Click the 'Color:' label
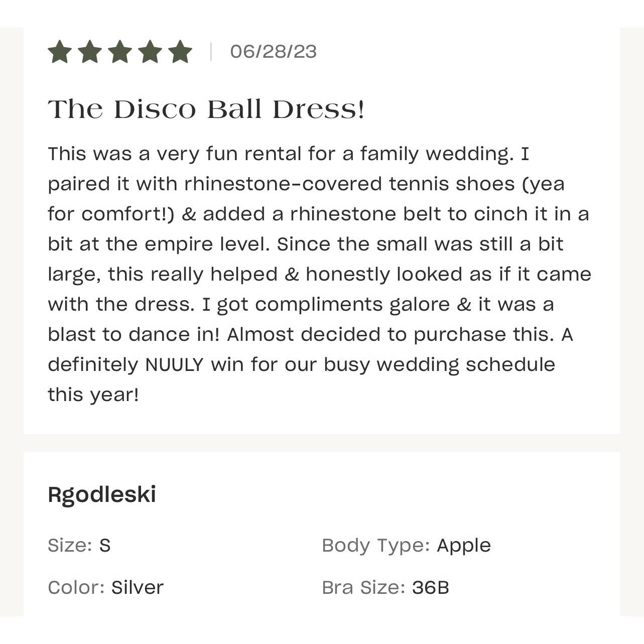 pyautogui.click(x=76, y=587)
